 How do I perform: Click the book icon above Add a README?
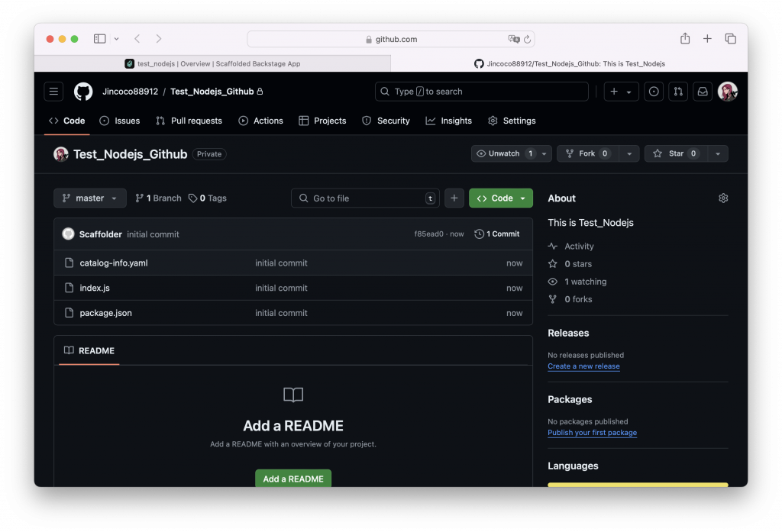[293, 395]
